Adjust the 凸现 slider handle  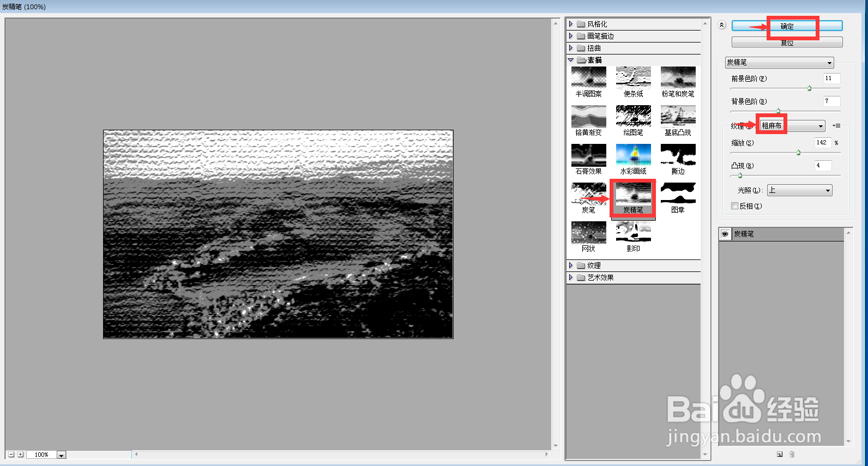click(x=740, y=175)
